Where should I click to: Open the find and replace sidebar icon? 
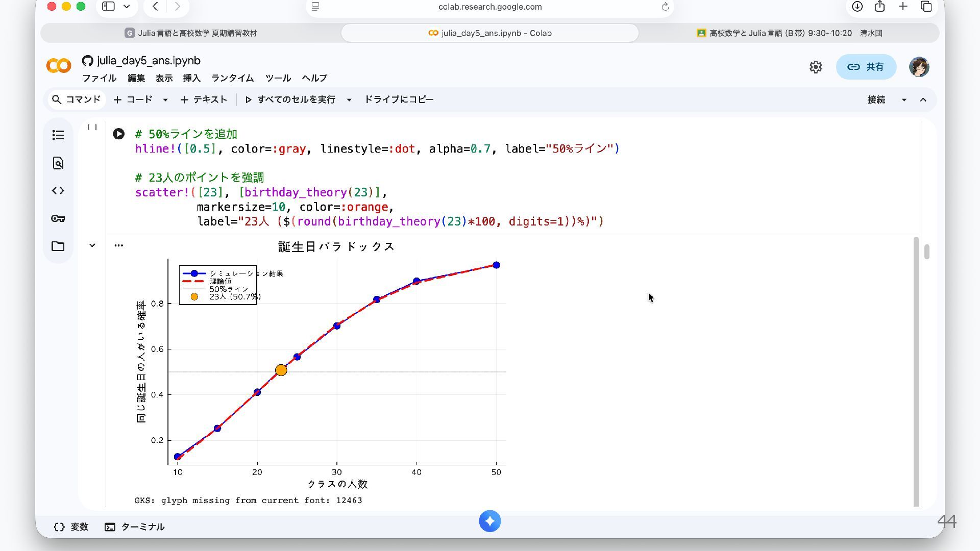[58, 163]
